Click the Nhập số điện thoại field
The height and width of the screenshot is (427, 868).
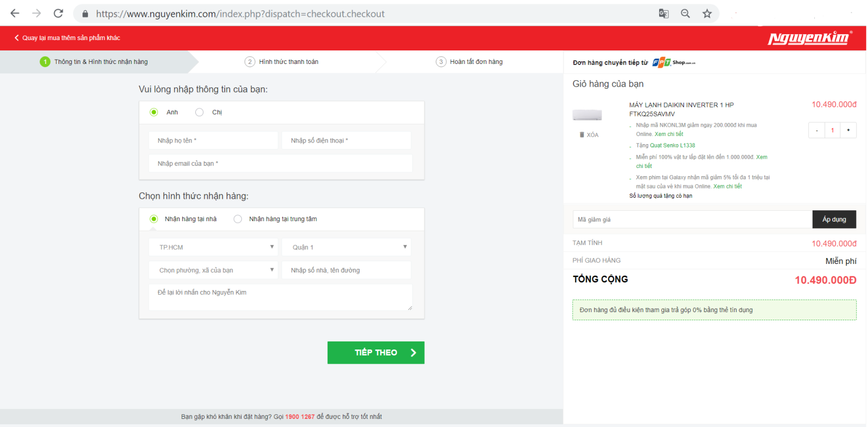[346, 140]
